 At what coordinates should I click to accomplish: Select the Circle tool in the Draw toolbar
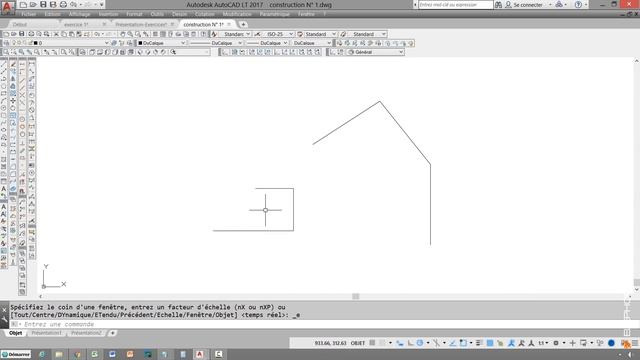coord(4,108)
